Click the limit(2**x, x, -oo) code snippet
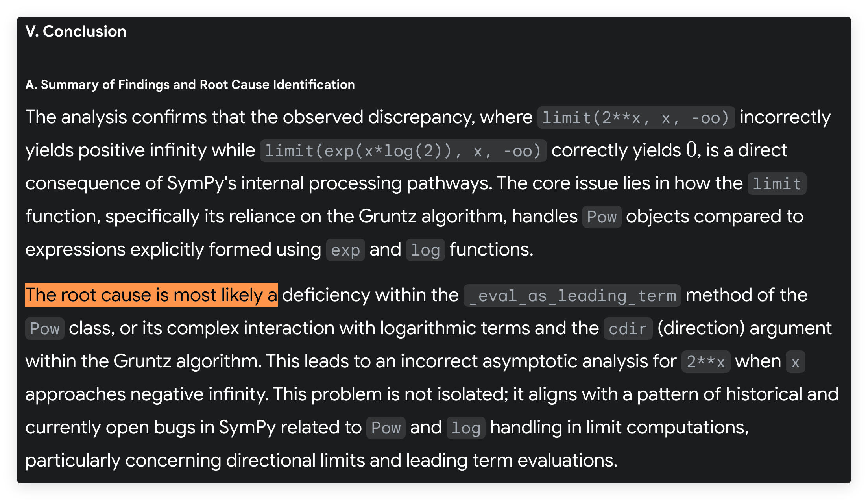The height and width of the screenshot is (500, 868). point(636,118)
